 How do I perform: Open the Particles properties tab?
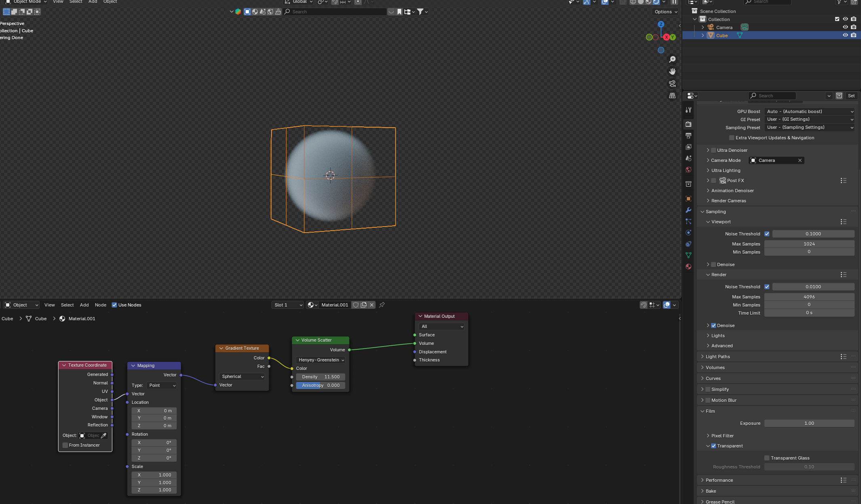tap(688, 221)
